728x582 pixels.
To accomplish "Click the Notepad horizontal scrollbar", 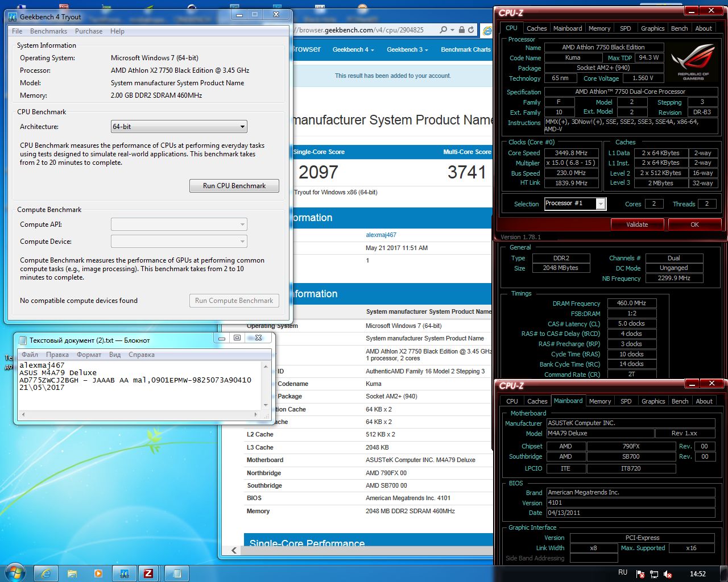I will tap(140, 414).
